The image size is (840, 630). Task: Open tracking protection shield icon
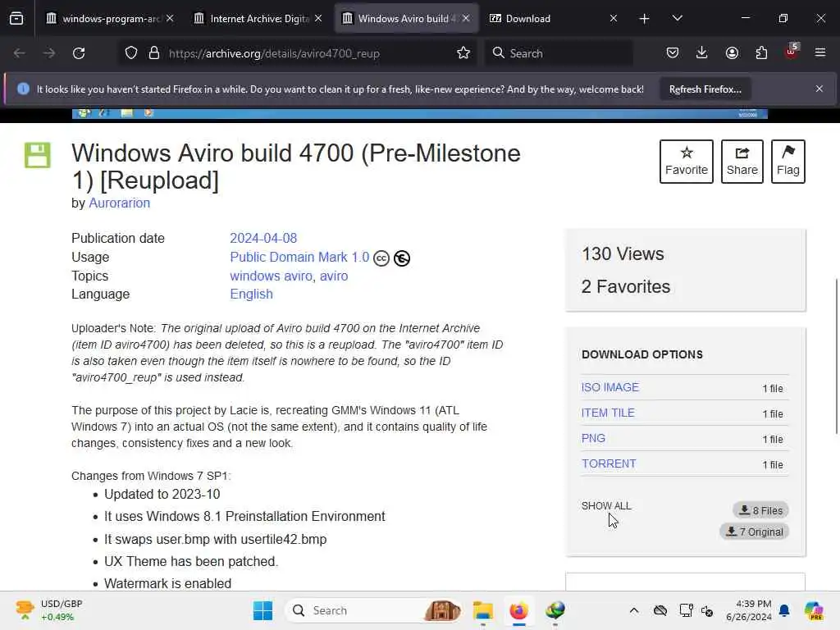tap(131, 53)
